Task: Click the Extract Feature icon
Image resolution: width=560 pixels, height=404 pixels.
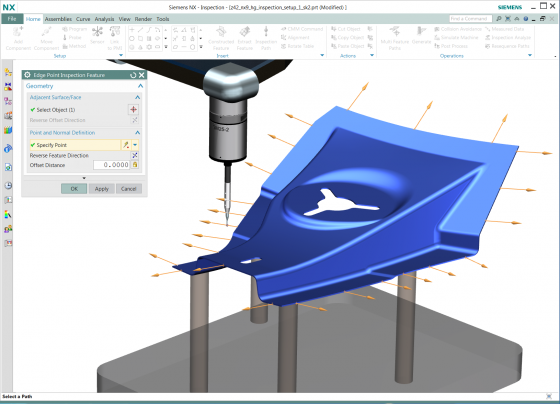Action: pyautogui.click(x=245, y=32)
